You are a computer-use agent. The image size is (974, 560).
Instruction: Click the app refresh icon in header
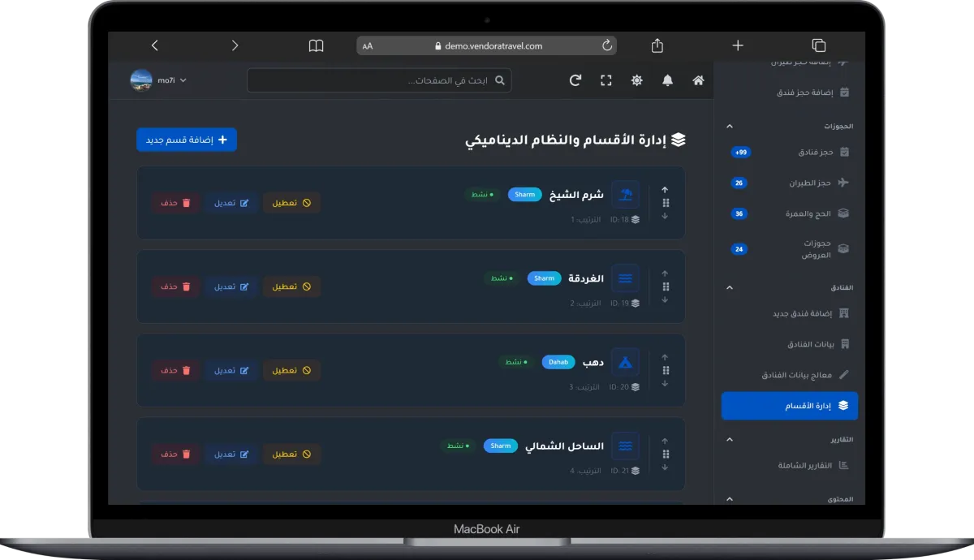click(x=575, y=80)
